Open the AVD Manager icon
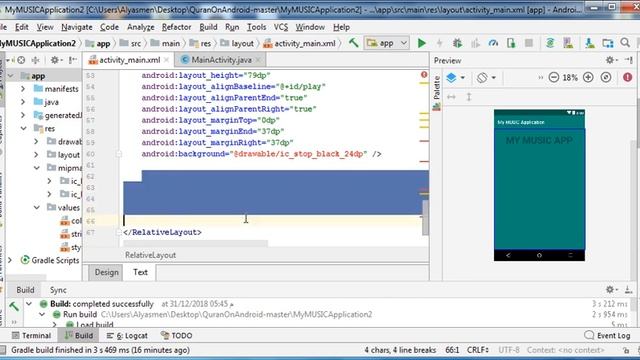The height and width of the screenshot is (360, 640). tap(568, 43)
